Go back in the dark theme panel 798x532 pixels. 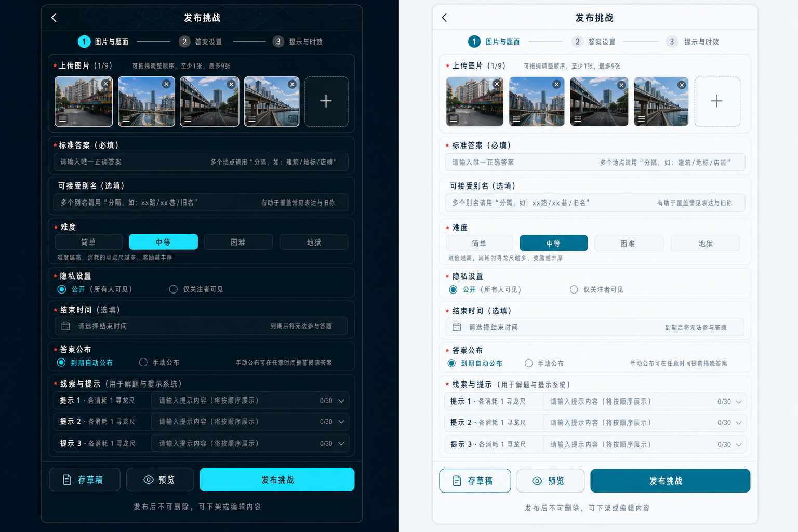(x=54, y=18)
